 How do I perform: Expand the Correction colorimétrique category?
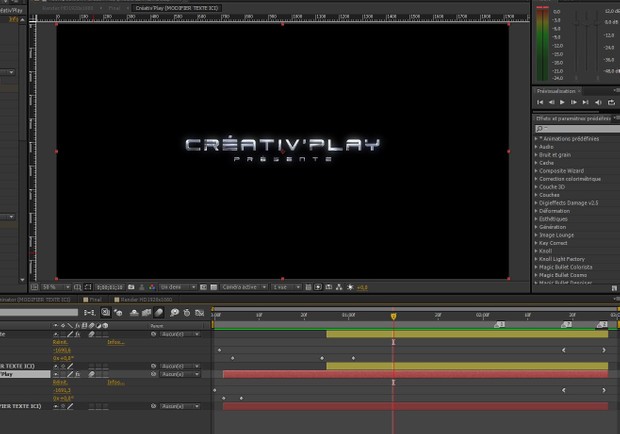click(536, 179)
